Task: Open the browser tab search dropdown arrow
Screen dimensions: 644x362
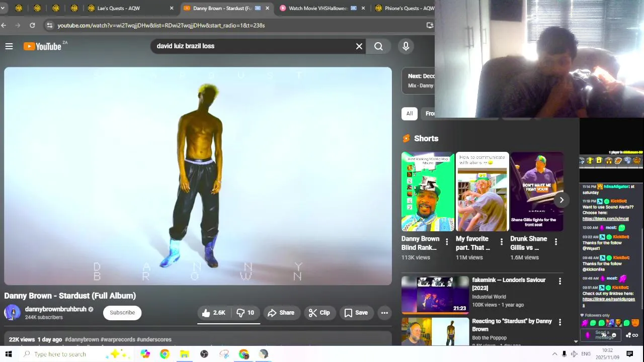Action: coord(3,8)
